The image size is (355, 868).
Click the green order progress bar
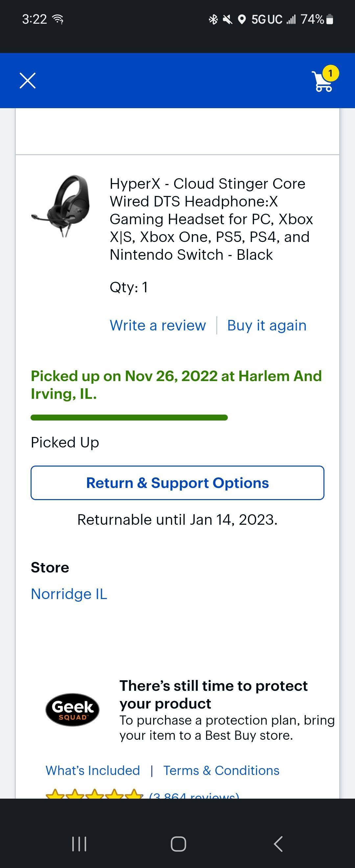(x=129, y=417)
